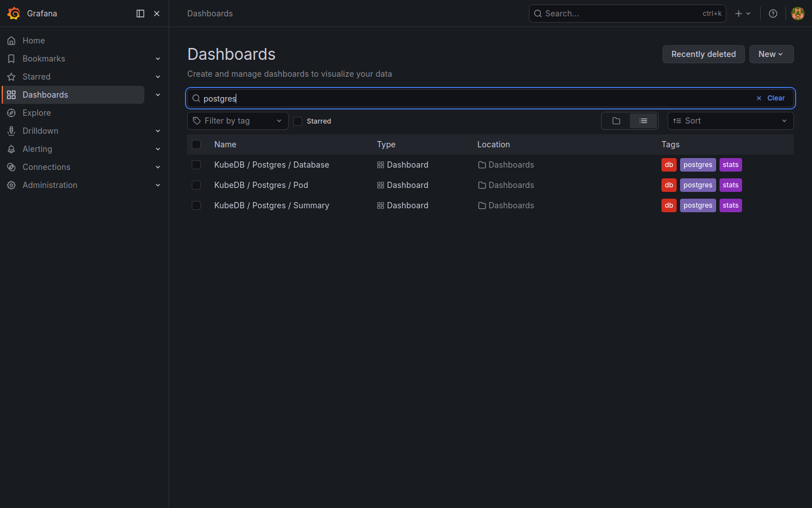The height and width of the screenshot is (508, 812).
Task: Open Starred in the sidebar
Action: [x=37, y=77]
